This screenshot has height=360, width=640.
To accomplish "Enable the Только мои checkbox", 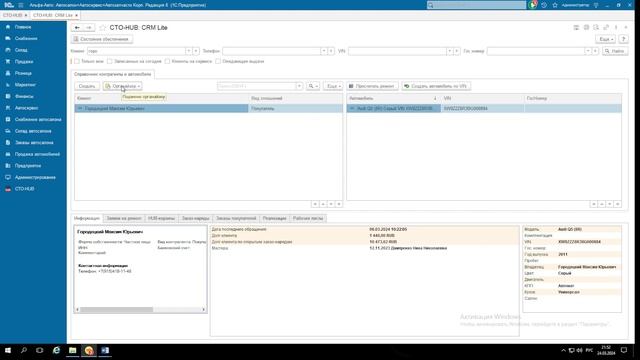I will [77, 61].
